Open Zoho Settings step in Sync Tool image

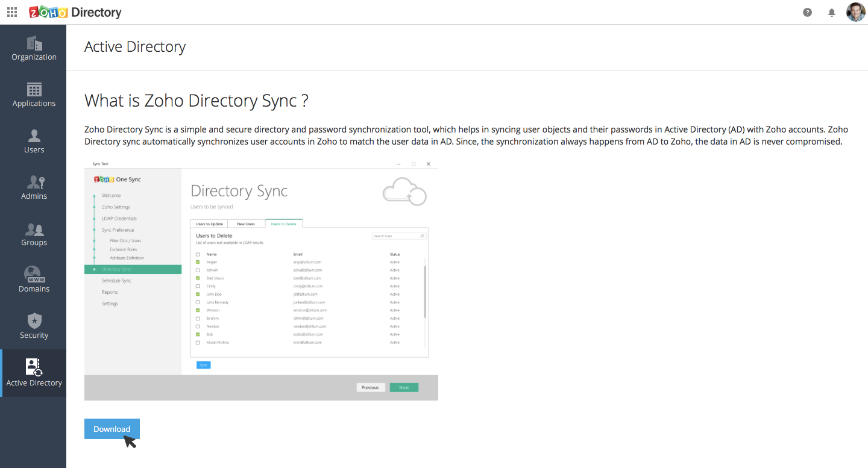tap(116, 207)
